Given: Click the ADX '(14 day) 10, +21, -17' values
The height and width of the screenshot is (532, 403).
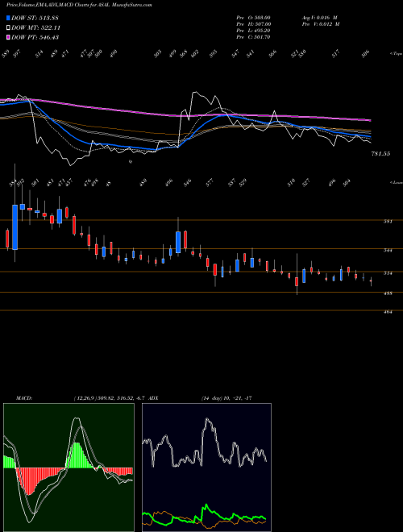Looking at the screenshot, I should coord(226,398).
